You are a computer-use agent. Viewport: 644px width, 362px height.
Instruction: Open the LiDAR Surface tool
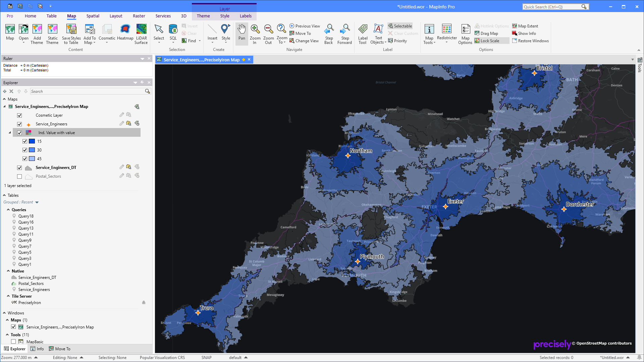point(141,29)
